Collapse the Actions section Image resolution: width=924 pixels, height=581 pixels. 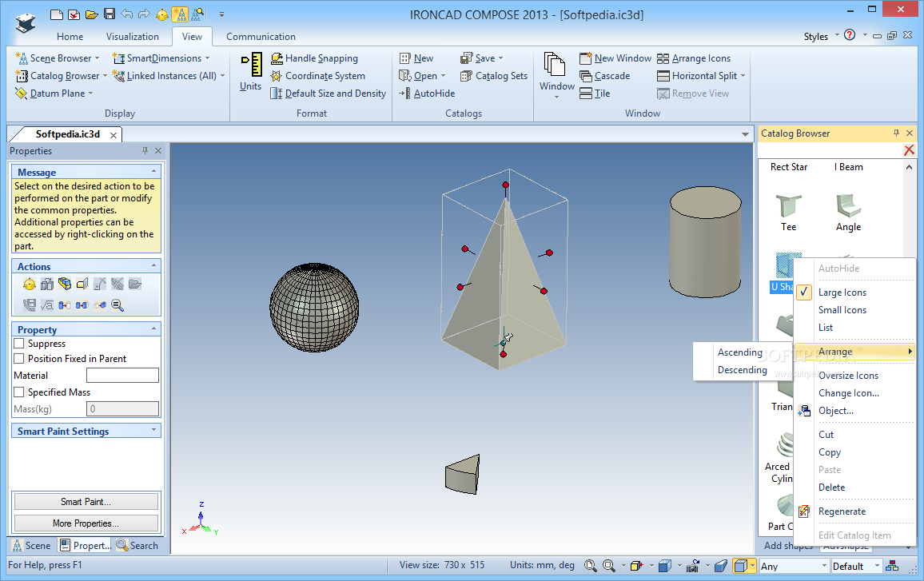[x=153, y=266]
